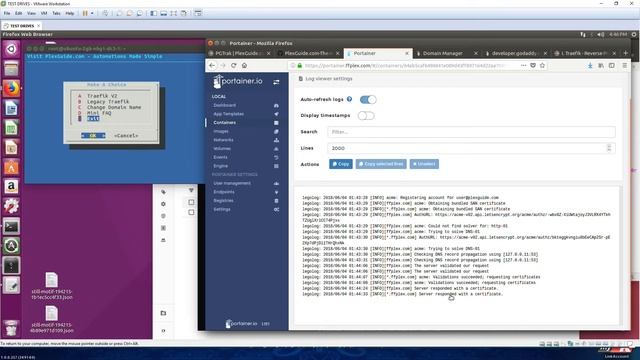Viewport: 640px width, 360px height.
Task: Click the Firefox back arrow button
Action: 212,65
